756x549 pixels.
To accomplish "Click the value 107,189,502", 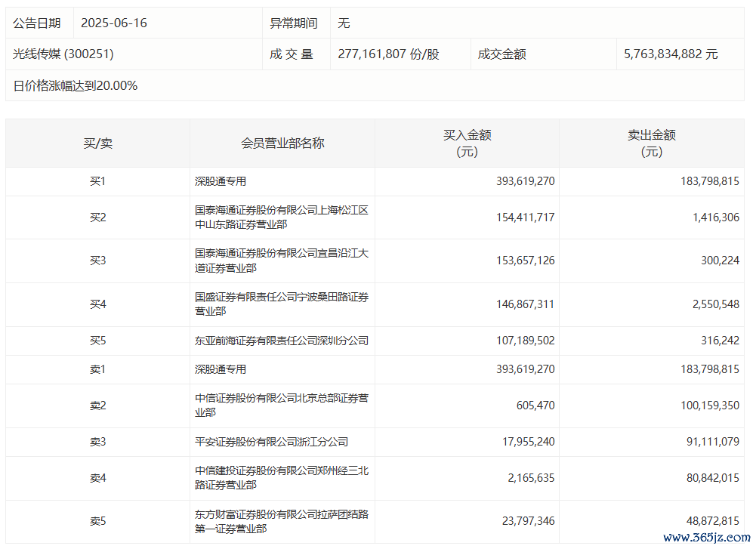I will click(525, 341).
